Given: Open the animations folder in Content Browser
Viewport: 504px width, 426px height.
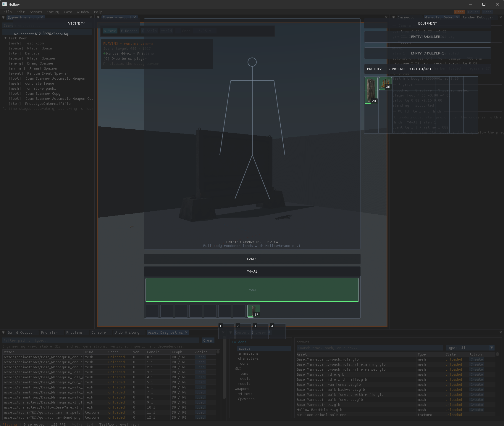Looking at the screenshot, I should click(x=248, y=353).
